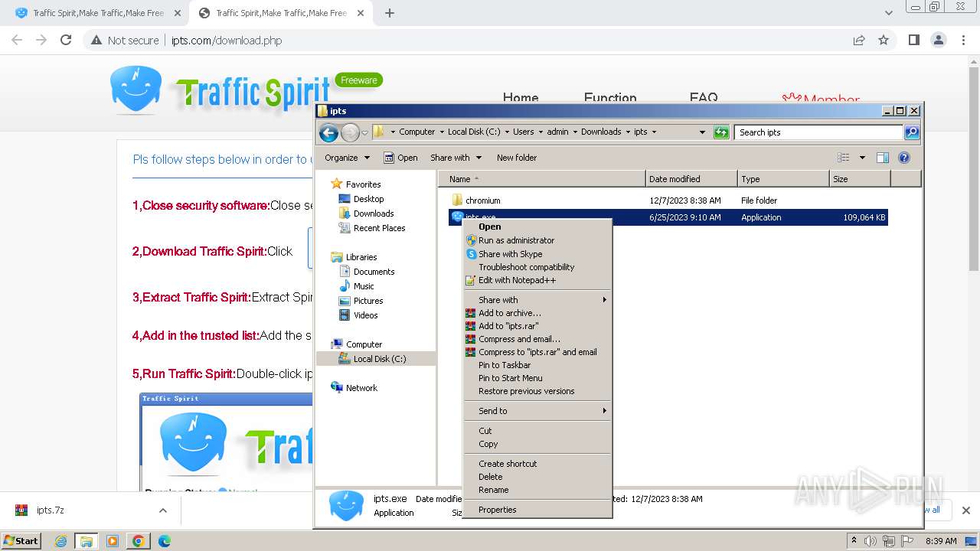Expand the Share with submenu in context menu
Screen dimensions: 980x551
(x=537, y=300)
